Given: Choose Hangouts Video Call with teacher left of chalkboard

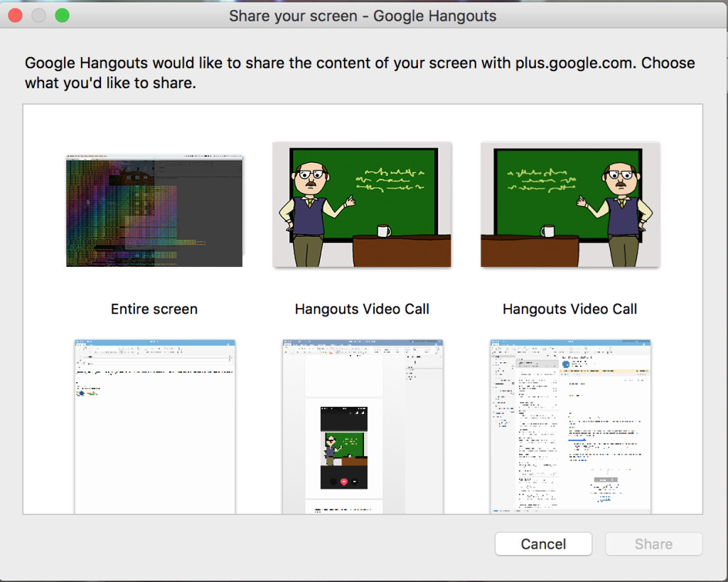Looking at the screenshot, I should pyautogui.click(x=362, y=204).
